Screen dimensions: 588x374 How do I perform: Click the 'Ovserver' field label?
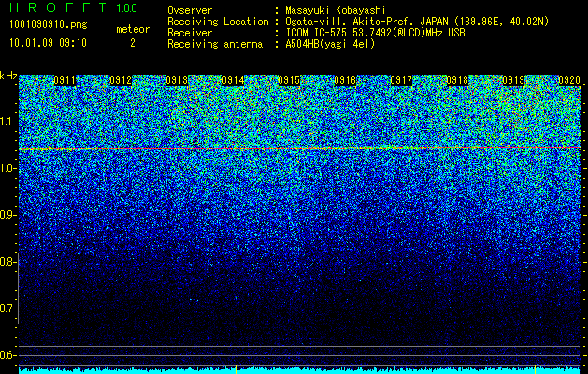click(190, 10)
